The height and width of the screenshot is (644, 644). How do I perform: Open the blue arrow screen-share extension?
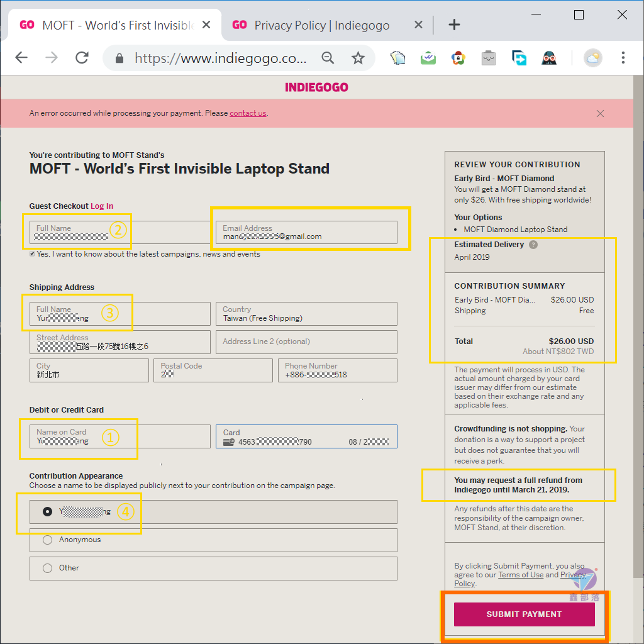(x=519, y=58)
